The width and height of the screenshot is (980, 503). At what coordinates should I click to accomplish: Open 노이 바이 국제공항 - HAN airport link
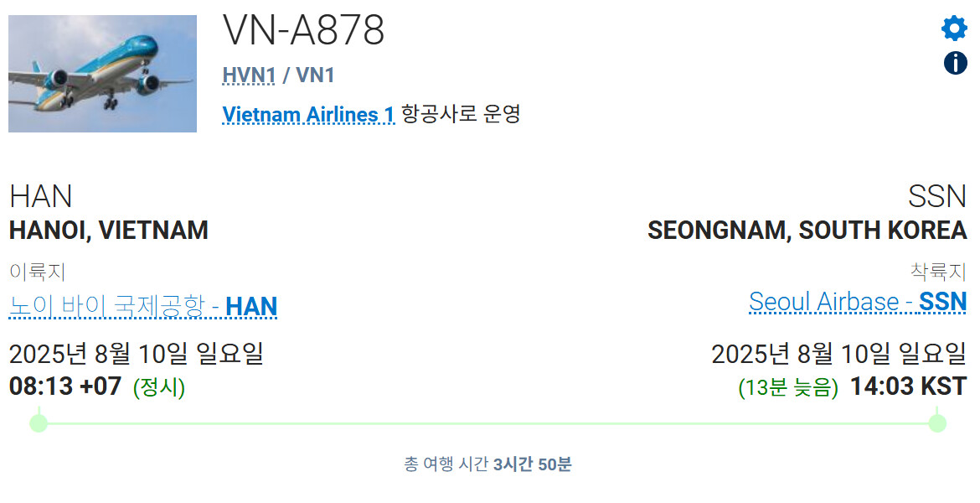143,306
